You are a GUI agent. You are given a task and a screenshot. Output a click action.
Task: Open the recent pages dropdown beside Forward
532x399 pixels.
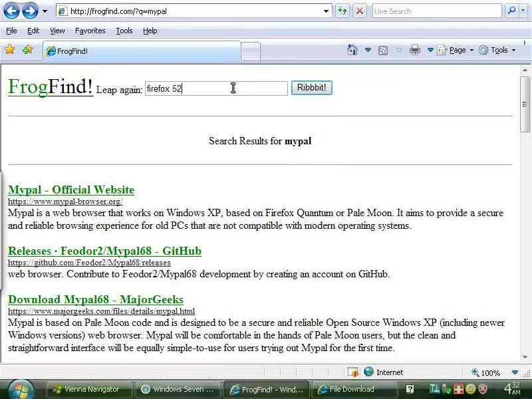45,11
